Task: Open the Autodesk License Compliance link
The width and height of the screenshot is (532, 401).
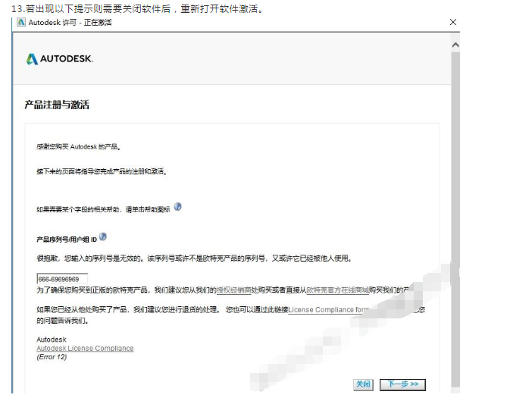Action: coord(85,349)
